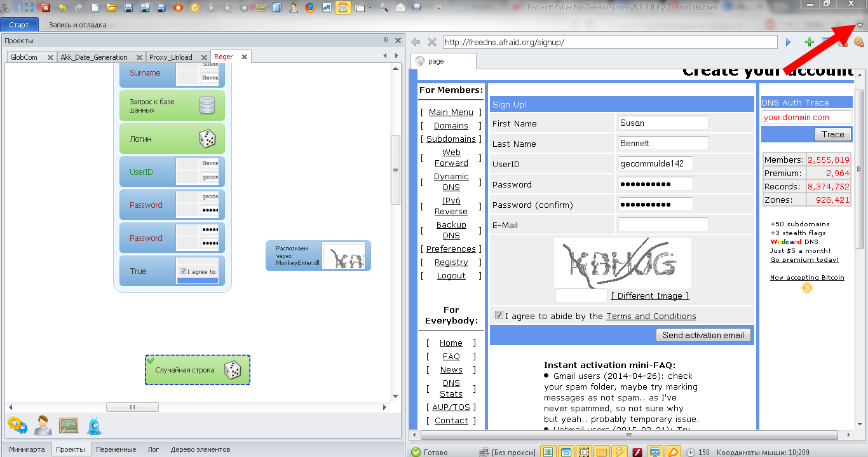Open the Go premium today link
This screenshot has width=868, height=457.
(804, 259)
